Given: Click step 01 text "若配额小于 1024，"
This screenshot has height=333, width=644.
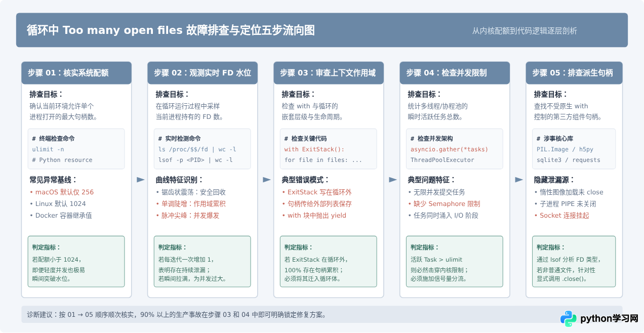Looking at the screenshot, I should coord(57,259).
